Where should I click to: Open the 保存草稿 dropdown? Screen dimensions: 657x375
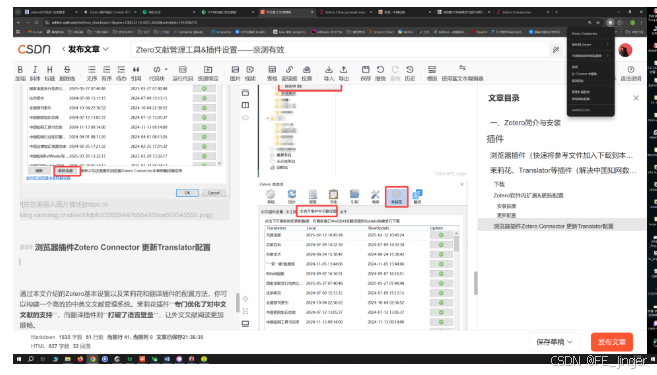[554, 342]
